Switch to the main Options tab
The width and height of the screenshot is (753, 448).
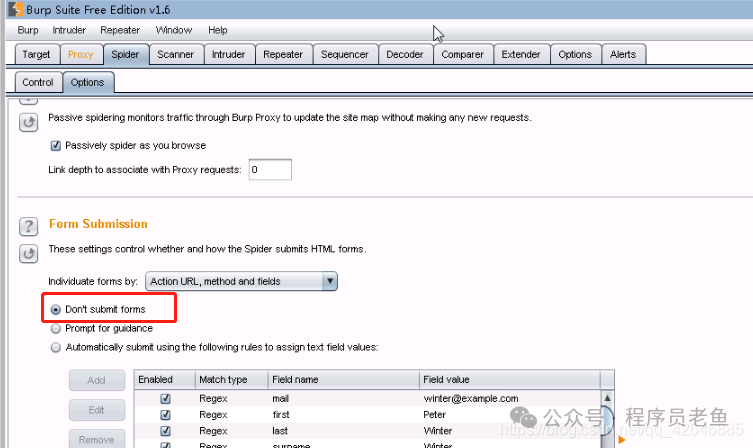click(x=575, y=54)
